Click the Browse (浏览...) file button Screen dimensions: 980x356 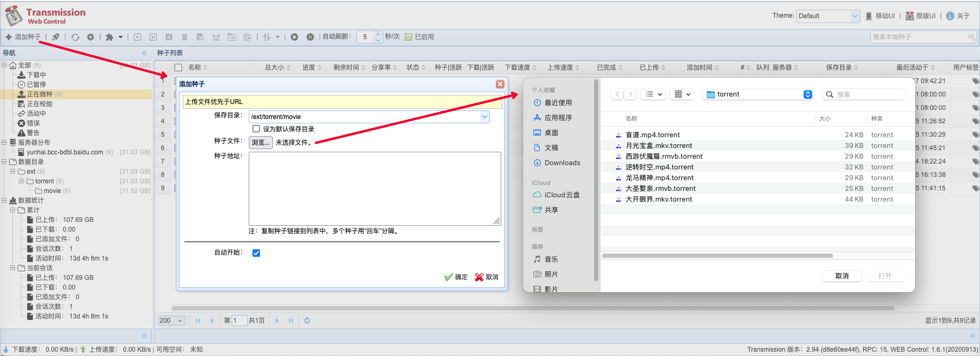tap(261, 143)
